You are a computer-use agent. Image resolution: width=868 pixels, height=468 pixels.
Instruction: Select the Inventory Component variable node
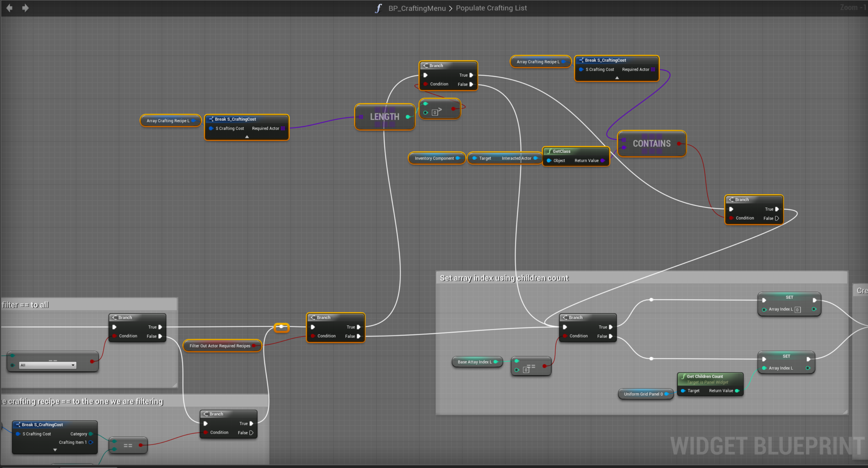click(434, 158)
